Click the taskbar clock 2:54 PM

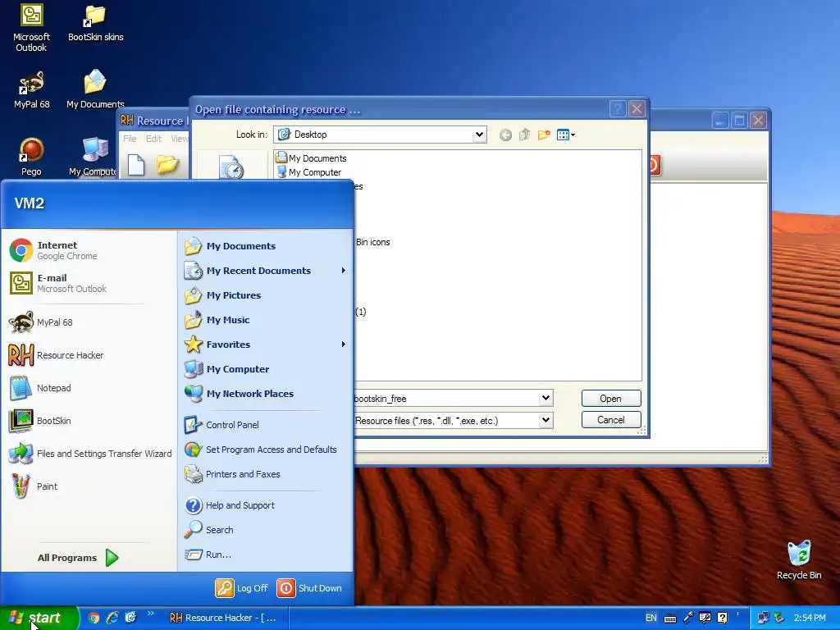(810, 618)
